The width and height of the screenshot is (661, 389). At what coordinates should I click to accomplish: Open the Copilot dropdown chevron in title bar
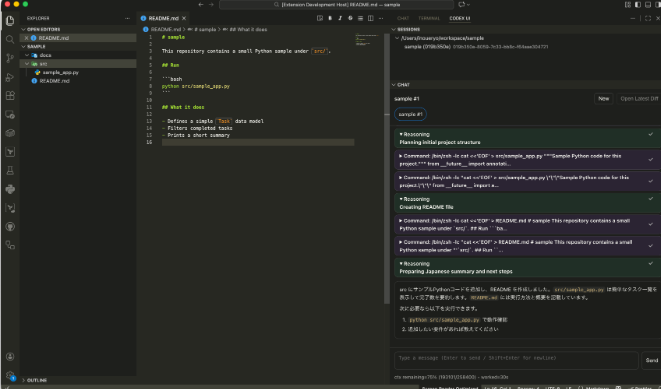tap(468, 5)
